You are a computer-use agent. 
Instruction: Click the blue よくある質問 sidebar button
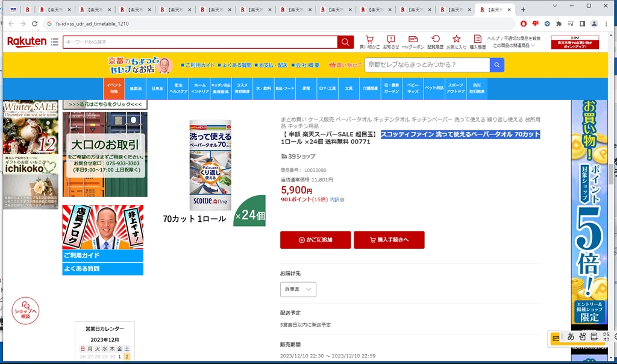[x=102, y=269]
